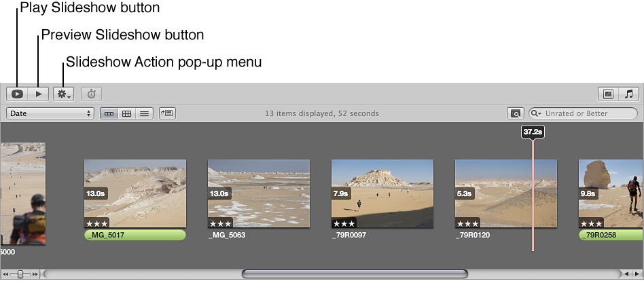Viewport: 644px width, 281px height.
Task: Switch to filmstrip view
Action: [109, 113]
